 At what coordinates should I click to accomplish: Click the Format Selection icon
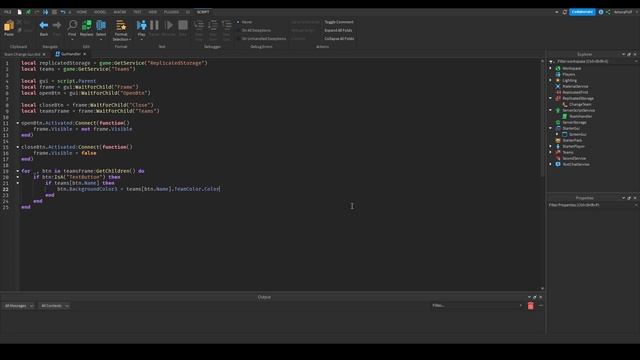coord(121,25)
